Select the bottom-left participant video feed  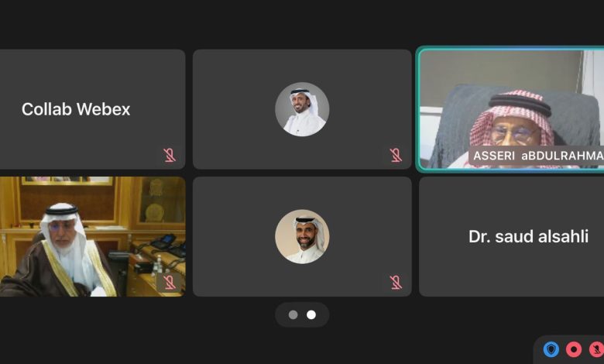[x=92, y=236]
